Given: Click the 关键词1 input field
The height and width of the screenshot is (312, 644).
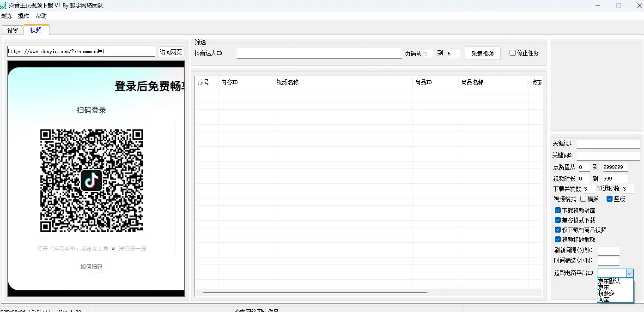Looking at the screenshot, I should pyautogui.click(x=608, y=144).
